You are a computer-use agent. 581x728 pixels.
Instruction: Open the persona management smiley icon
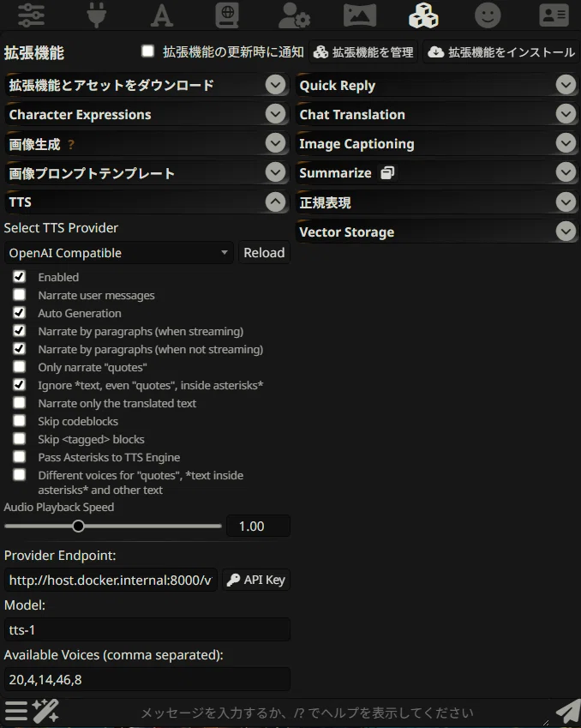(x=488, y=15)
